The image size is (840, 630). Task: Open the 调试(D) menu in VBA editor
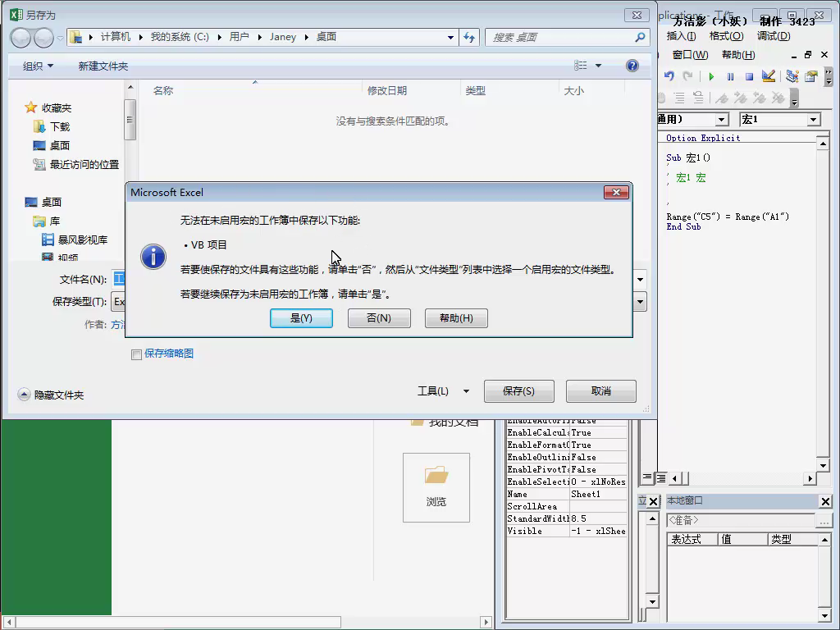tap(774, 36)
